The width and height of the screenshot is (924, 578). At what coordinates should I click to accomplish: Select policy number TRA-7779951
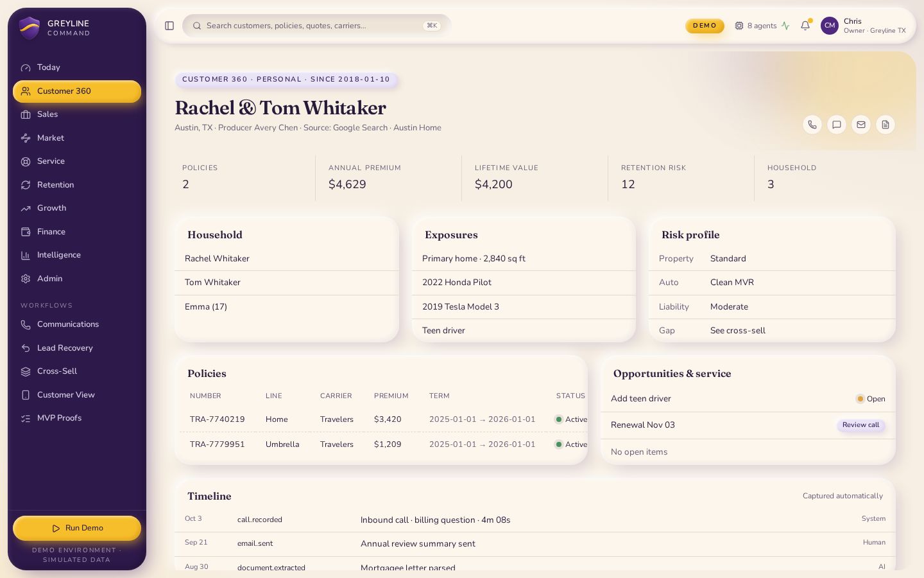pyautogui.click(x=217, y=444)
